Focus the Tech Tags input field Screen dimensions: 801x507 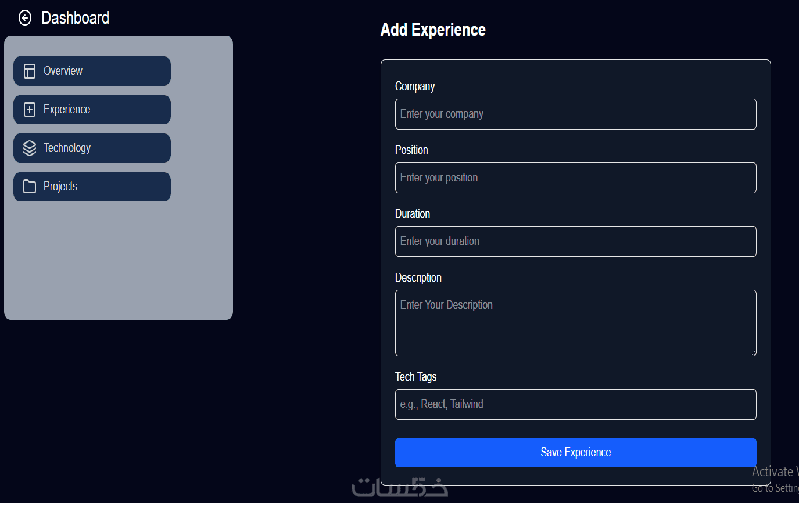point(575,404)
